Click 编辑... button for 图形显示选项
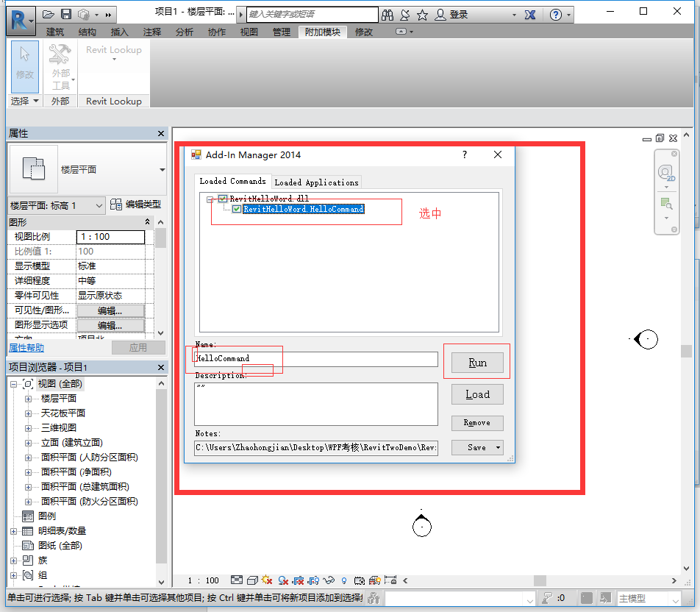The image size is (700, 612). pyautogui.click(x=111, y=326)
